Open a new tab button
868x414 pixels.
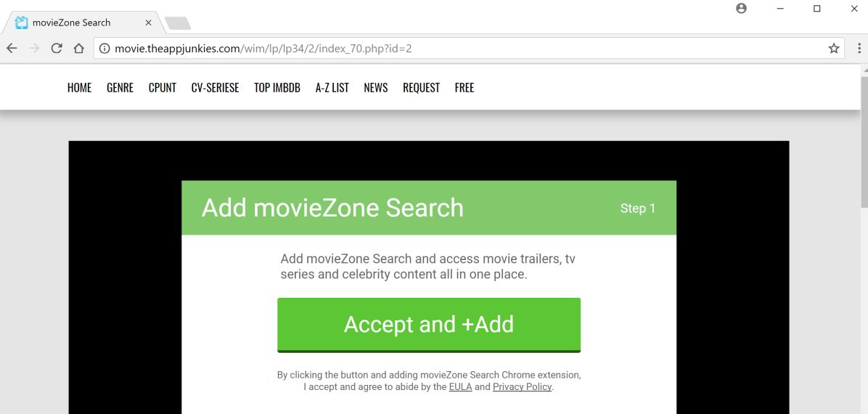pos(178,23)
